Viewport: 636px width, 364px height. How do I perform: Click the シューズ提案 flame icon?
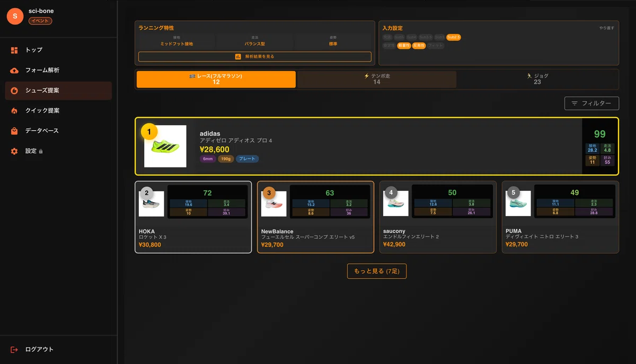click(x=14, y=91)
